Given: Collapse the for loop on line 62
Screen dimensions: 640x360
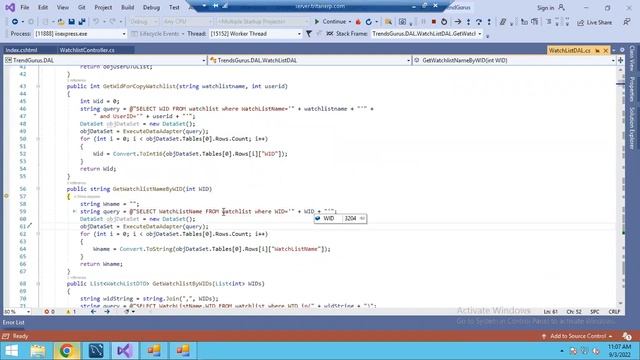Looking at the screenshot, I should click(38, 234).
